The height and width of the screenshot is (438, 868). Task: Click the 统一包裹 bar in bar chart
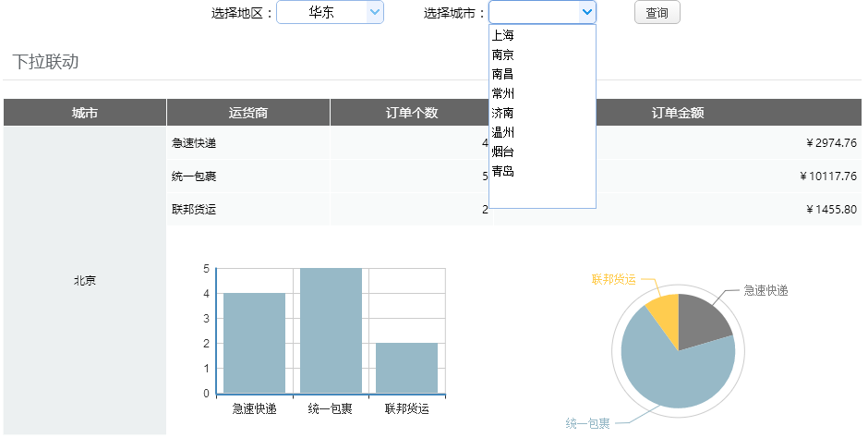point(331,331)
